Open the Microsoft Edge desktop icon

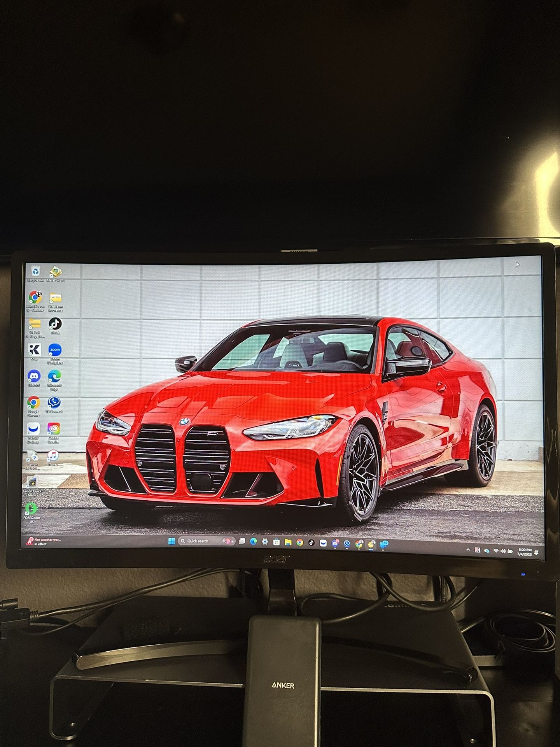54,380
